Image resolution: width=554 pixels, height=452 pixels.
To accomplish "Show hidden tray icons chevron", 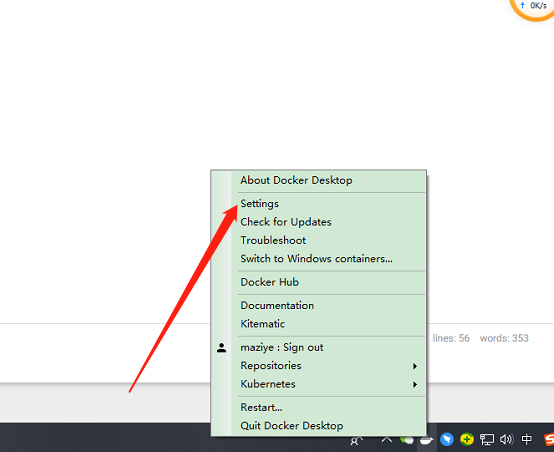I will [x=387, y=440].
